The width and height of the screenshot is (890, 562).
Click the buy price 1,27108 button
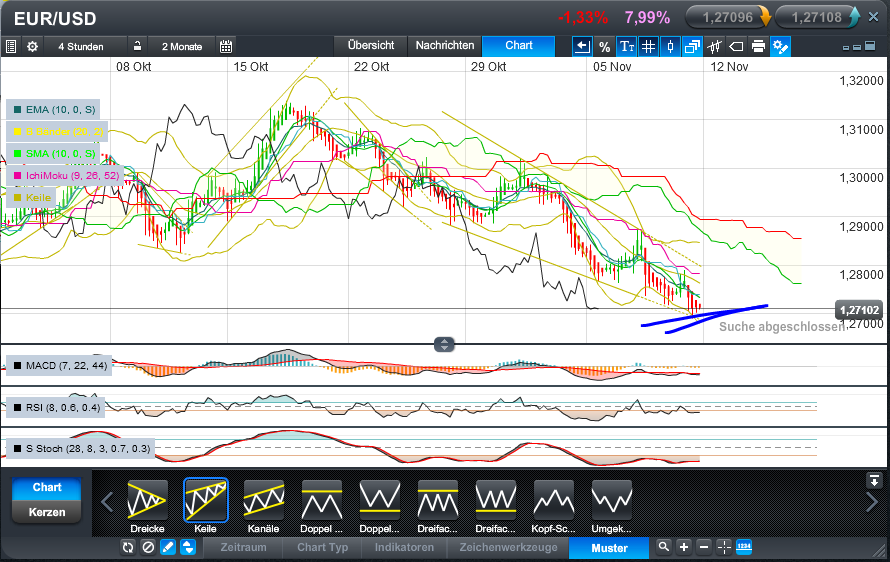(x=817, y=18)
